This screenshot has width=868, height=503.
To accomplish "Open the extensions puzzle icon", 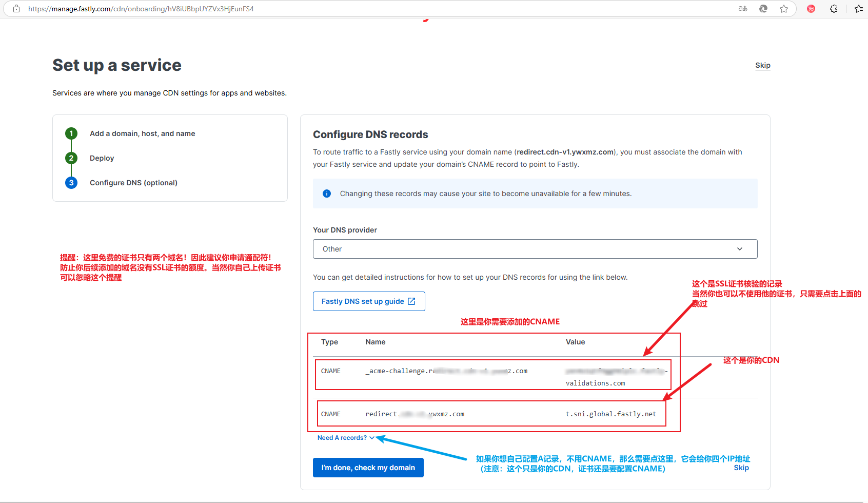I will pyautogui.click(x=834, y=9).
